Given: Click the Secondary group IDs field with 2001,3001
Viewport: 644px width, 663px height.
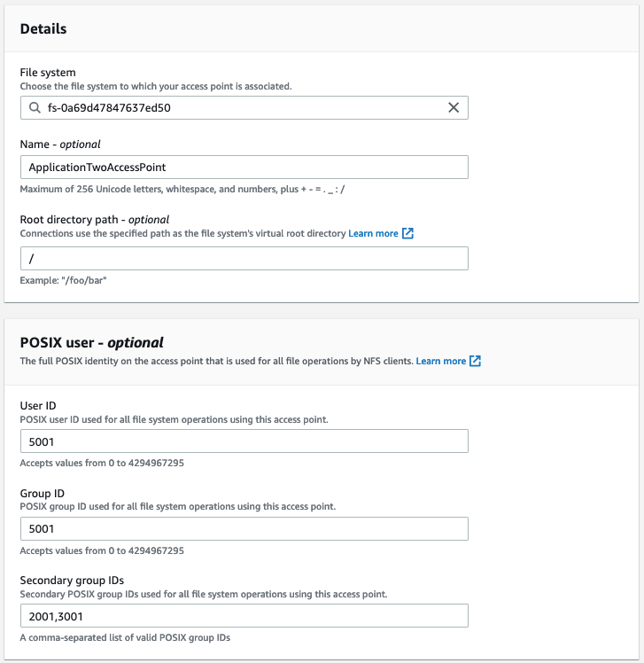Looking at the screenshot, I should pos(244,616).
